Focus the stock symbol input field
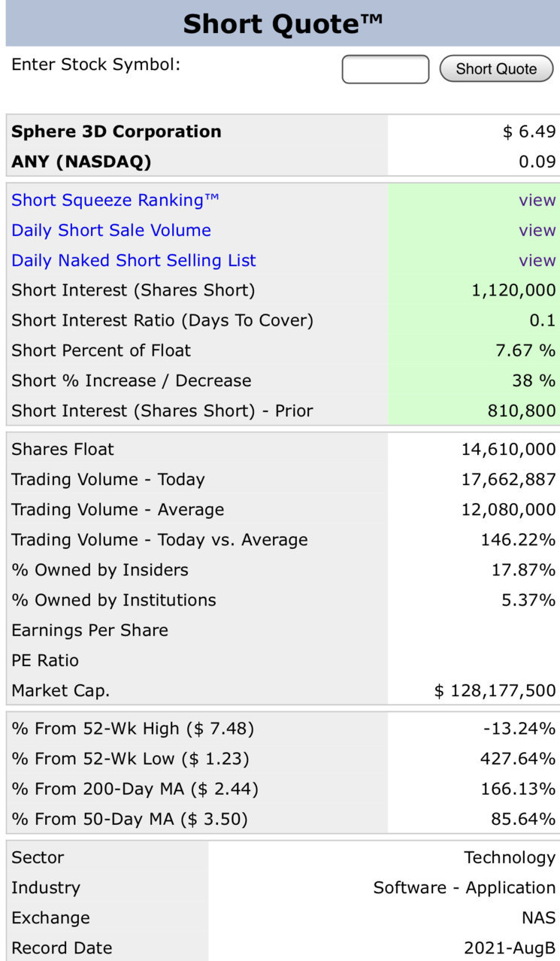The height and width of the screenshot is (961, 560). point(386,69)
